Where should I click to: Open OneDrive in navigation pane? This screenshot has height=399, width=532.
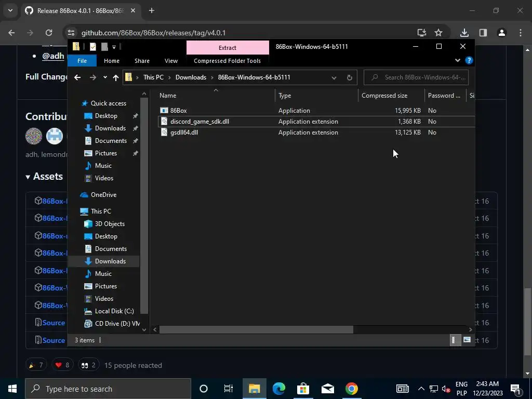(x=103, y=195)
